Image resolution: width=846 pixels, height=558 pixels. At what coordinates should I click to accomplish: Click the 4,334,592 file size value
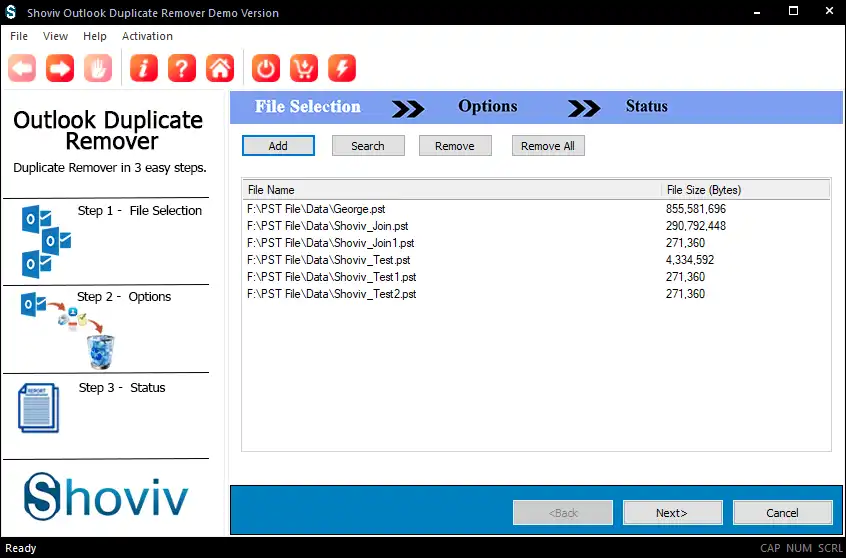click(690, 260)
